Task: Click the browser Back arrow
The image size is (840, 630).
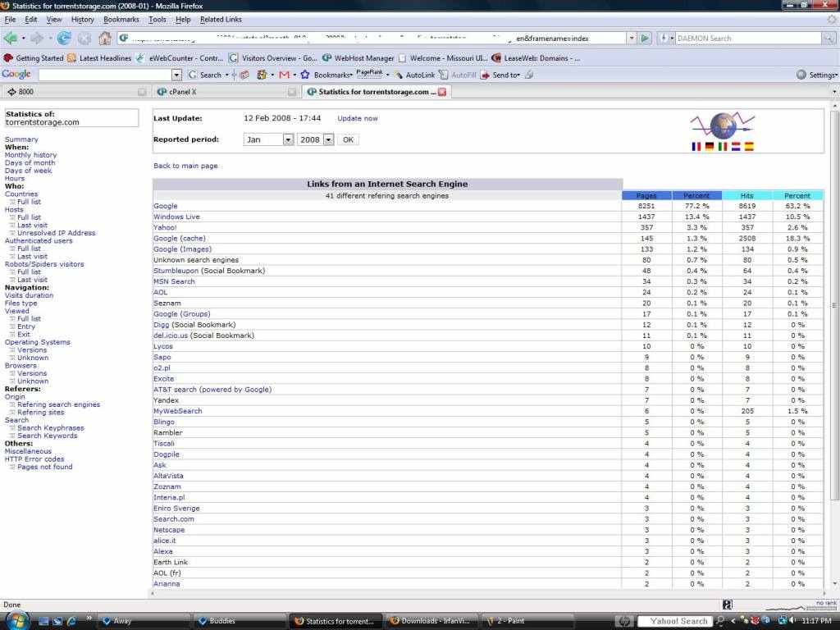Action: pyautogui.click(x=11, y=38)
